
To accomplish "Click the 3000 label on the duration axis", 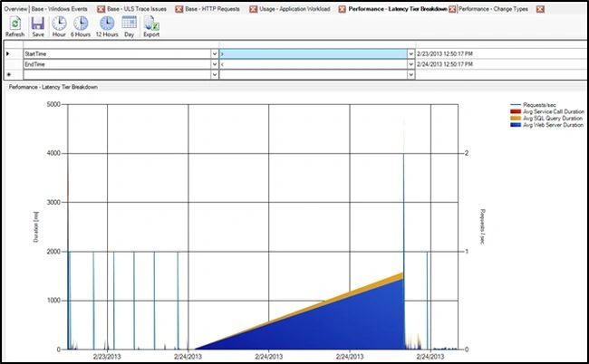I will point(53,202).
